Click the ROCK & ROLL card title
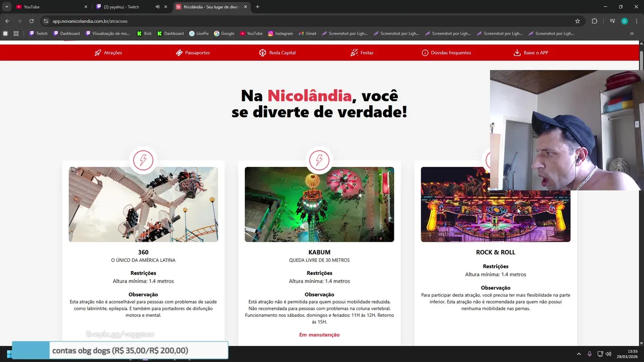Viewport: 644px width, 362px height. point(496,252)
